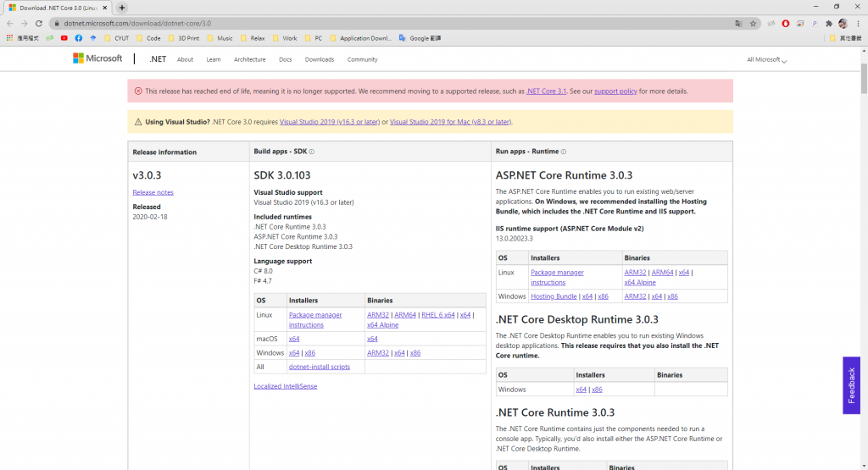The width and height of the screenshot is (868, 470).
Task: Open the PC bookmark folder
Action: click(x=314, y=38)
